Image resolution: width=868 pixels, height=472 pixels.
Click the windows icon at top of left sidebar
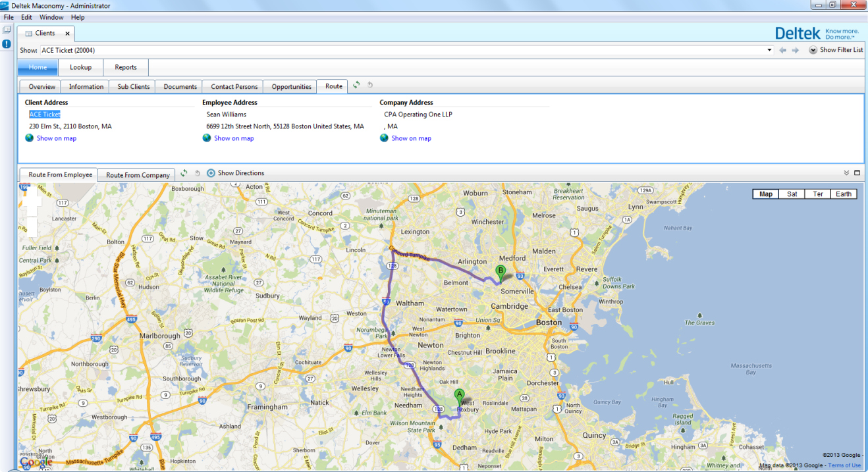pyautogui.click(x=7, y=30)
